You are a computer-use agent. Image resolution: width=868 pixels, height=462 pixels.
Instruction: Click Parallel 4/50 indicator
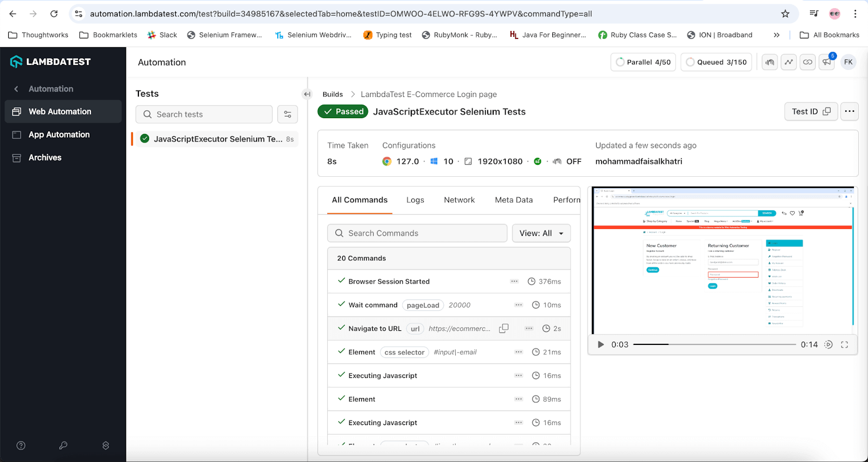coord(643,62)
